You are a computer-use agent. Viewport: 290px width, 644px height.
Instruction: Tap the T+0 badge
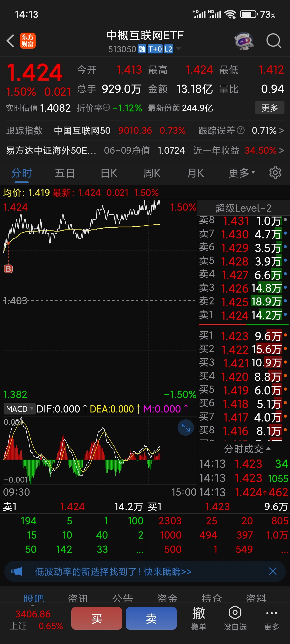pos(155,49)
